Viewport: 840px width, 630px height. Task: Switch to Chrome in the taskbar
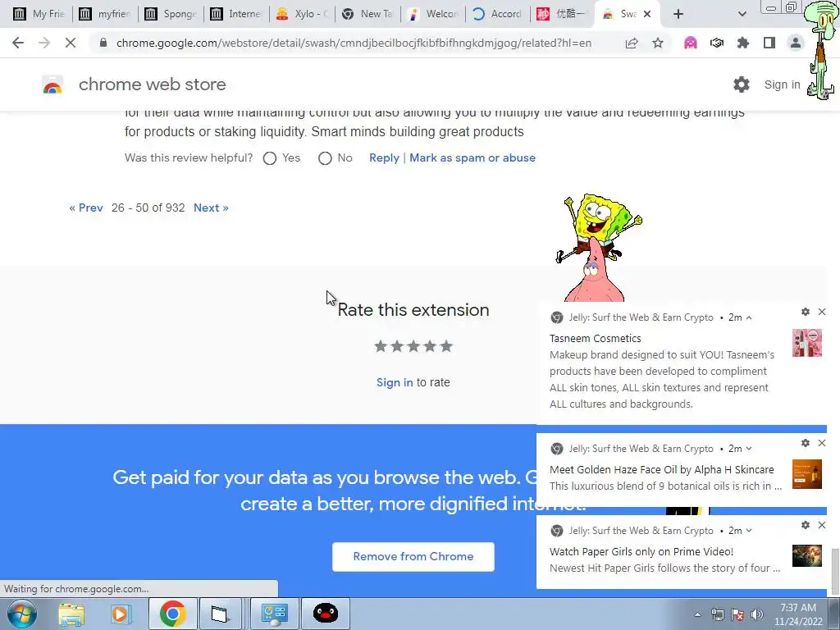pyautogui.click(x=172, y=614)
